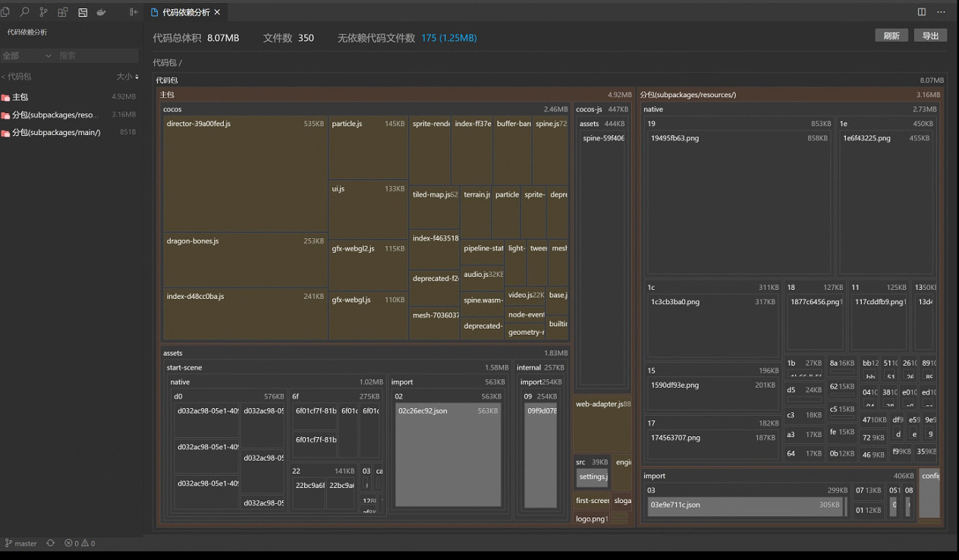Image resolution: width=959 pixels, height=560 pixels.
Task: Open the 全部 filter dropdown
Action: pos(27,55)
